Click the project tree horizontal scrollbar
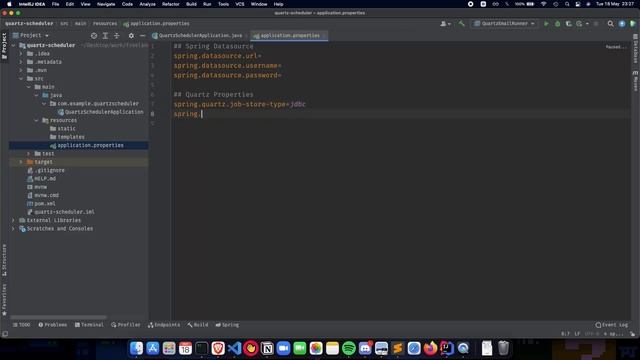 tap(58, 317)
